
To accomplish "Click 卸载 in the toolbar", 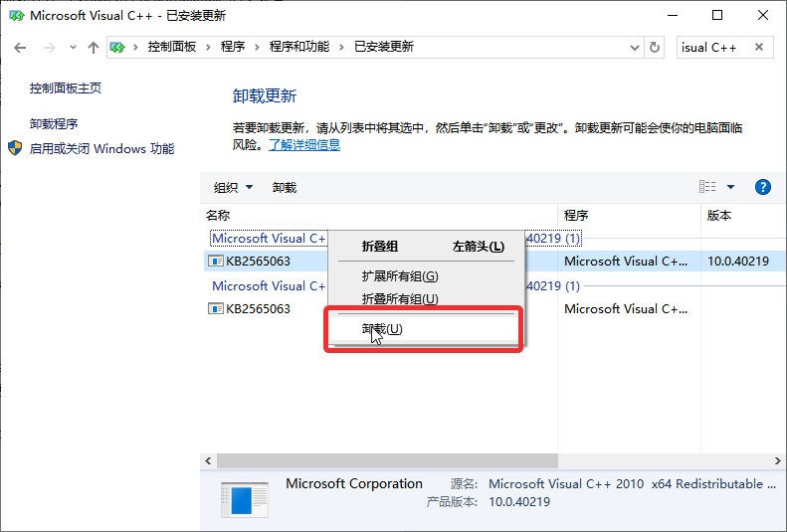I will (285, 188).
